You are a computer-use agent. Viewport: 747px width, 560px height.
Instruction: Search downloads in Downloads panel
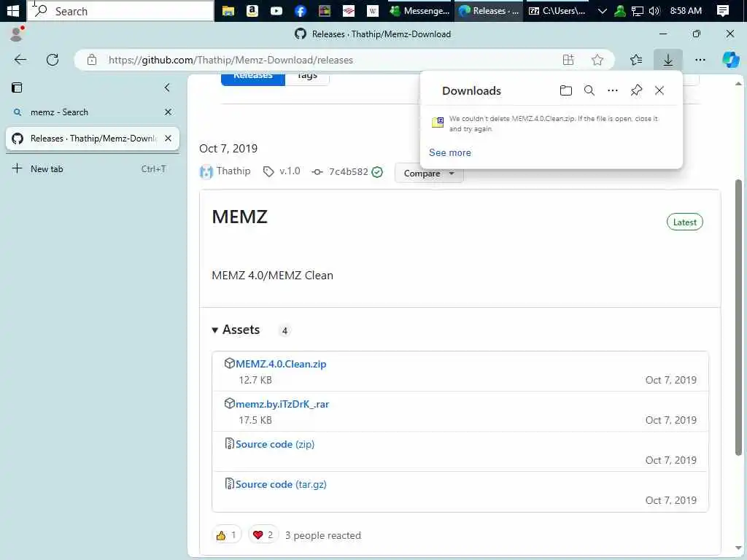click(x=589, y=90)
